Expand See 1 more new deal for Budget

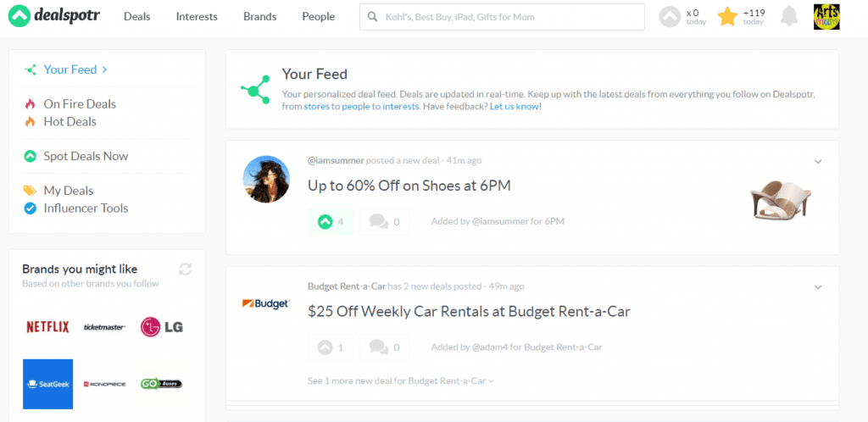click(x=401, y=380)
